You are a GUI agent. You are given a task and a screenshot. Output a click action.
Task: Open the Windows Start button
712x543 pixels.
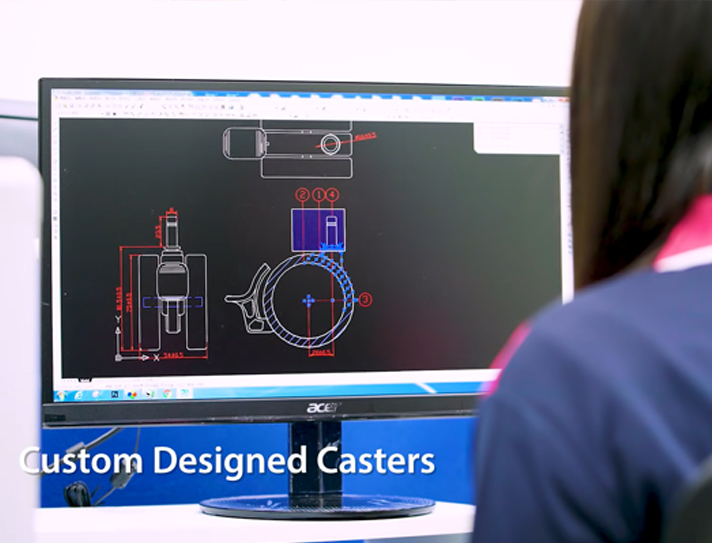62,394
